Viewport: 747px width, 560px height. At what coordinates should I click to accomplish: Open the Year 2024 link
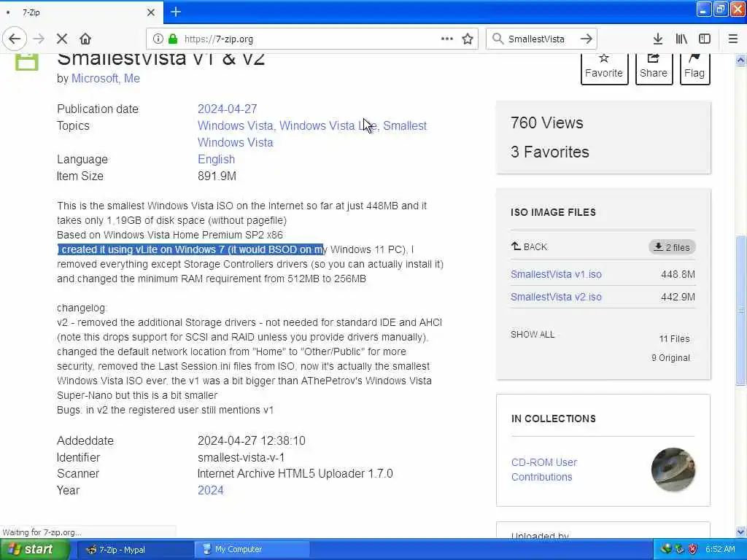click(211, 491)
